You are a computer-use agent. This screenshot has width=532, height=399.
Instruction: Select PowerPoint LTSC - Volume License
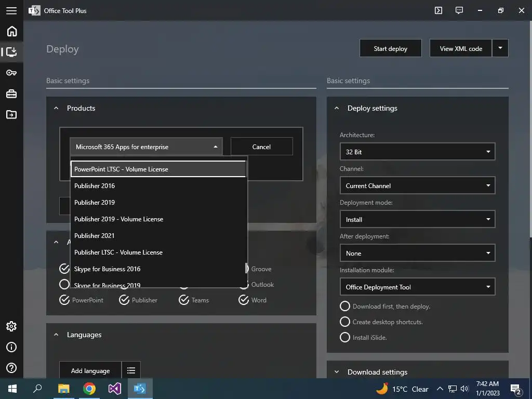[158, 169]
